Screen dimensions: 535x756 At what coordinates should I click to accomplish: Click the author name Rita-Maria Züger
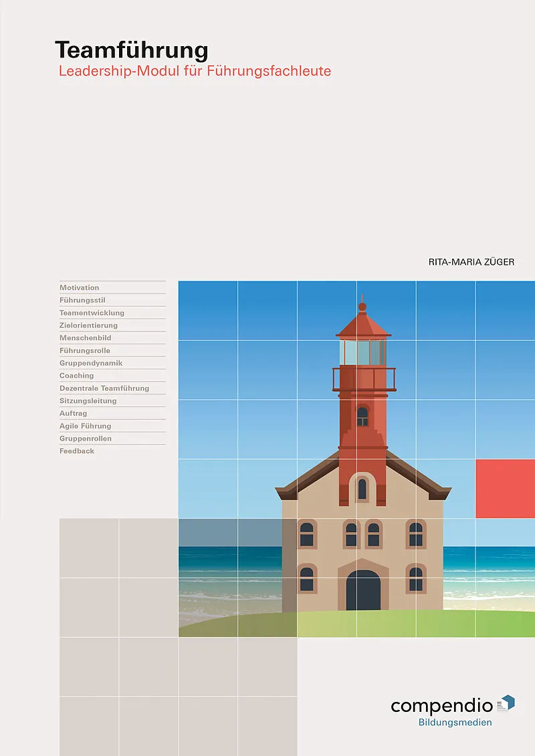pyautogui.click(x=471, y=262)
